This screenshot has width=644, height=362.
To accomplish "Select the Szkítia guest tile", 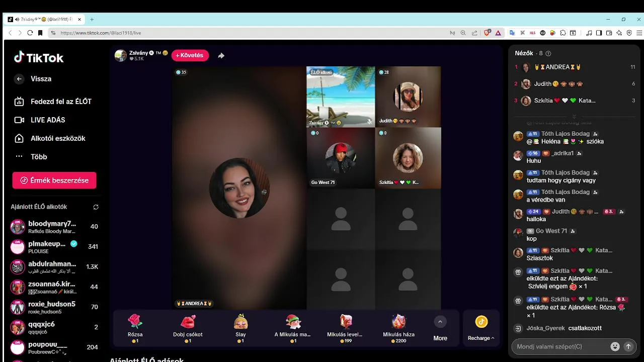I will (x=408, y=158).
